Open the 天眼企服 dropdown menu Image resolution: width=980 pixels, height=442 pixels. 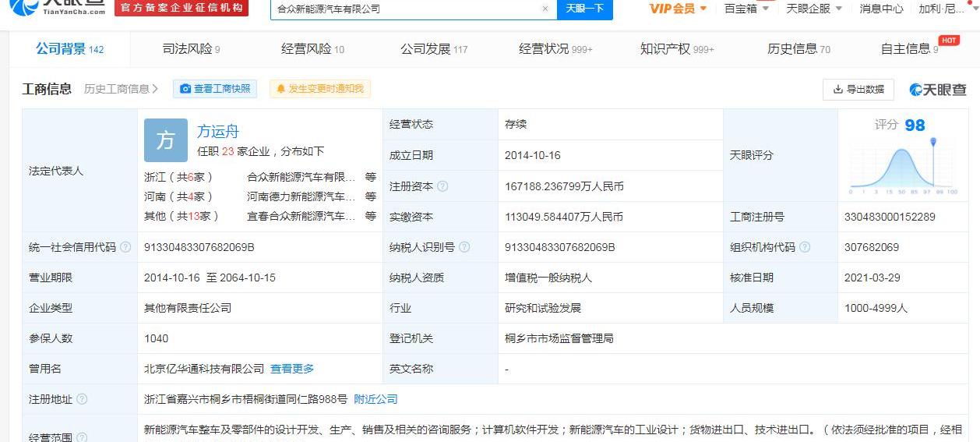[814, 9]
